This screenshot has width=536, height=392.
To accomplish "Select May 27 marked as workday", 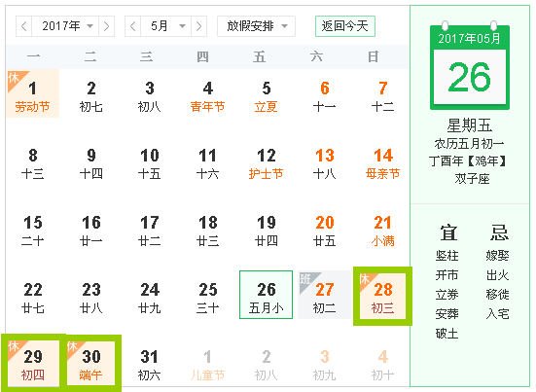I will pos(324,295).
